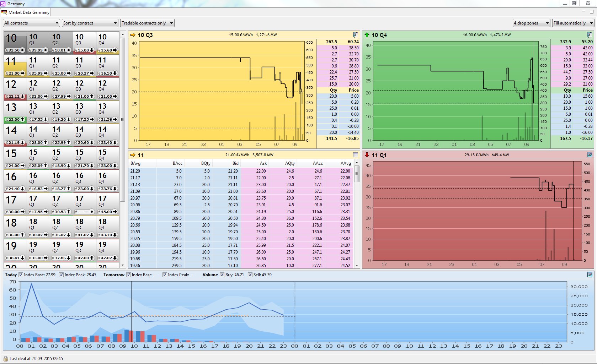Open the Fill automatically dropdown menu
597x364 pixels.
click(573, 23)
